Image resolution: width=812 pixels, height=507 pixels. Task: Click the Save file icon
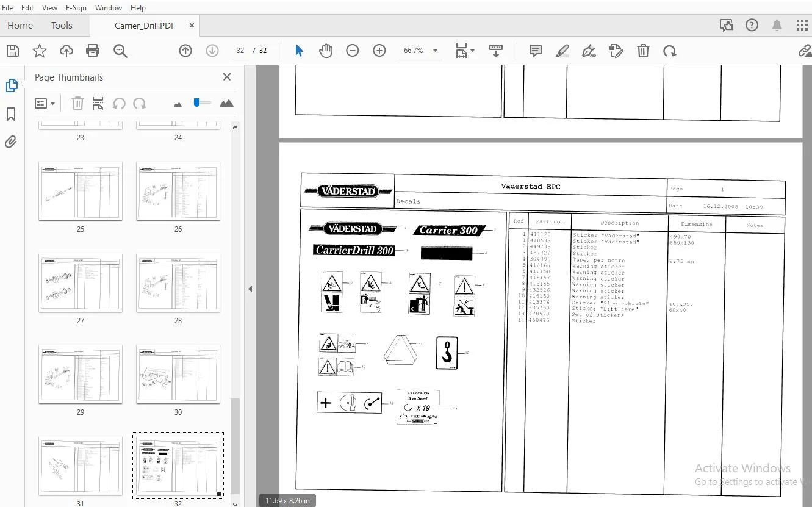click(x=13, y=51)
